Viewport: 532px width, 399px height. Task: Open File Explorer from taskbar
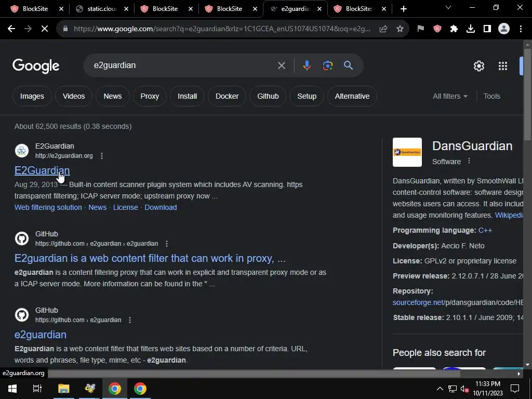tap(63, 389)
